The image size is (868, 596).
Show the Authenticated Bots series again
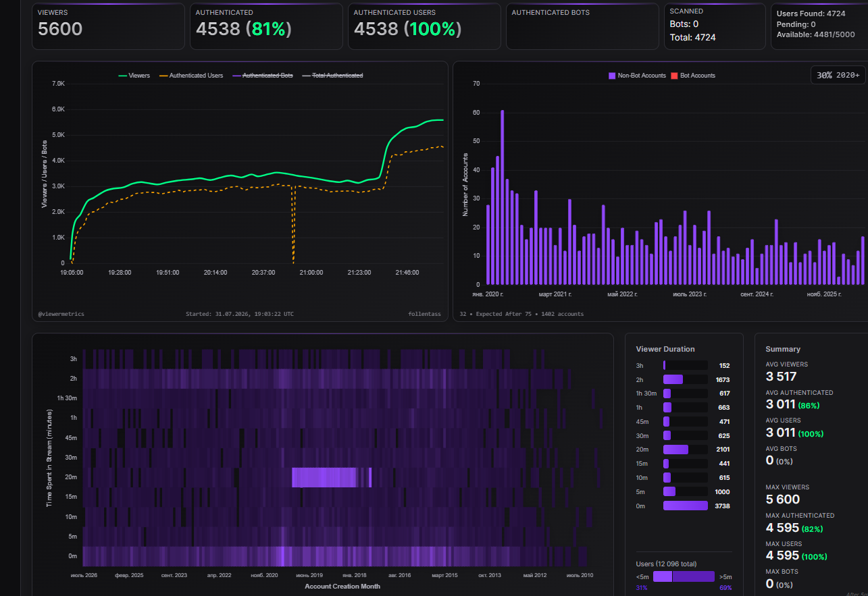[x=262, y=76]
